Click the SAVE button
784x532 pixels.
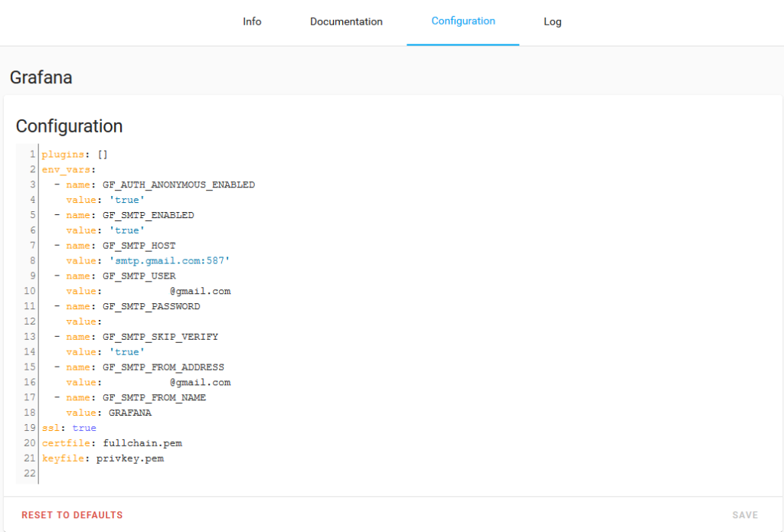pos(745,515)
